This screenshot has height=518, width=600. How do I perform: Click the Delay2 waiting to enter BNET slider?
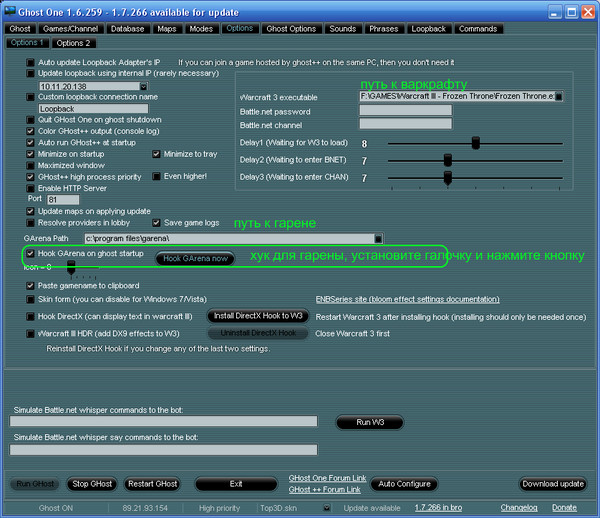[448, 161]
